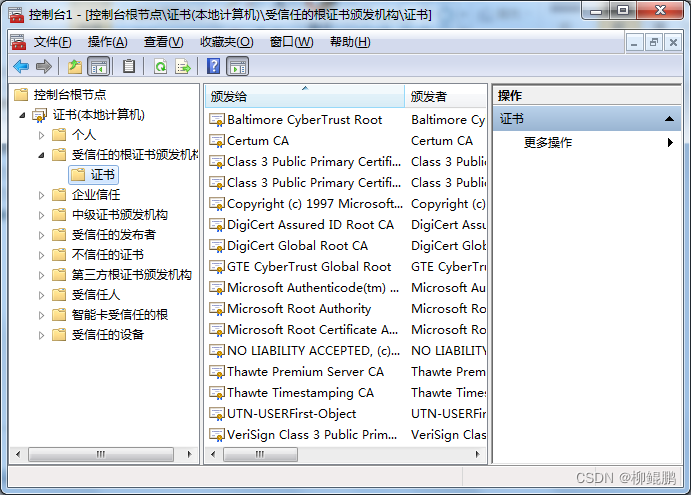Screen dimensions: 691x495
Task: Expand the 企业信任 tree node
Action: [x=41, y=195]
